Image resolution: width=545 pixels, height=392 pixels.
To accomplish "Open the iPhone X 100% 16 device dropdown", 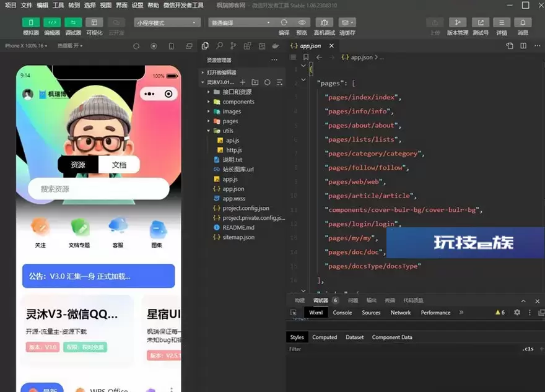I will [x=26, y=46].
